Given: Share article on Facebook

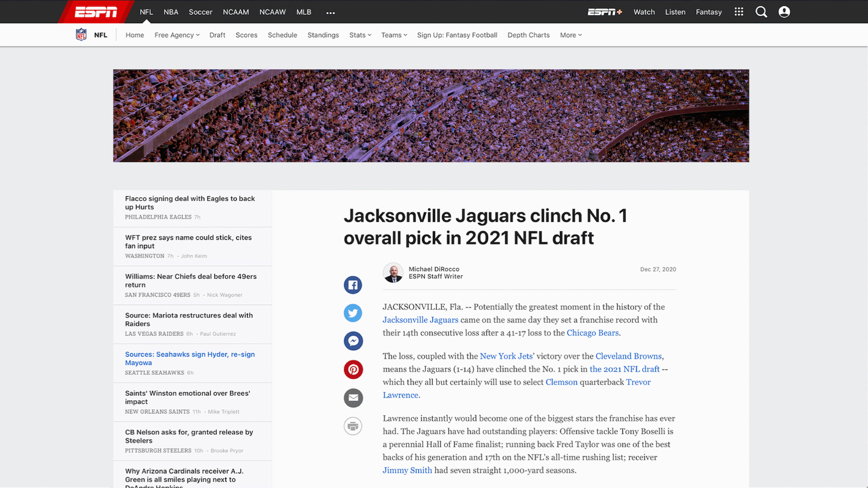Looking at the screenshot, I should 353,285.
